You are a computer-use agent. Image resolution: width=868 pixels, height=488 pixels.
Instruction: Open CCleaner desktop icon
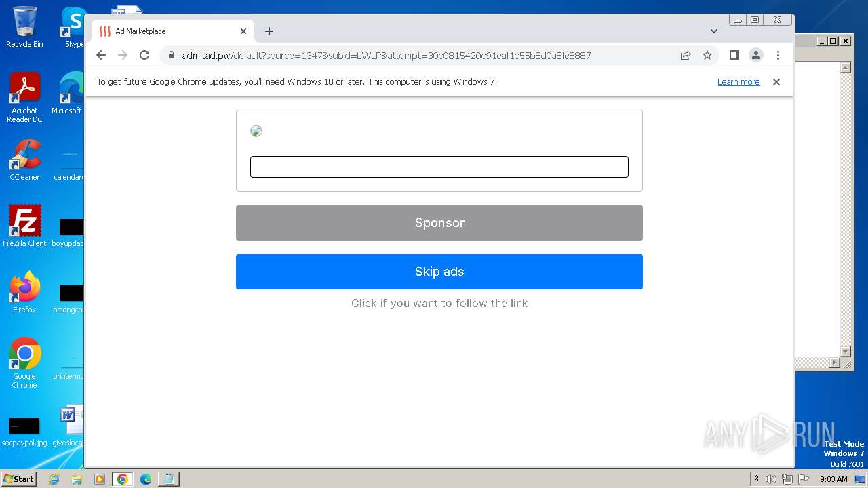click(24, 160)
